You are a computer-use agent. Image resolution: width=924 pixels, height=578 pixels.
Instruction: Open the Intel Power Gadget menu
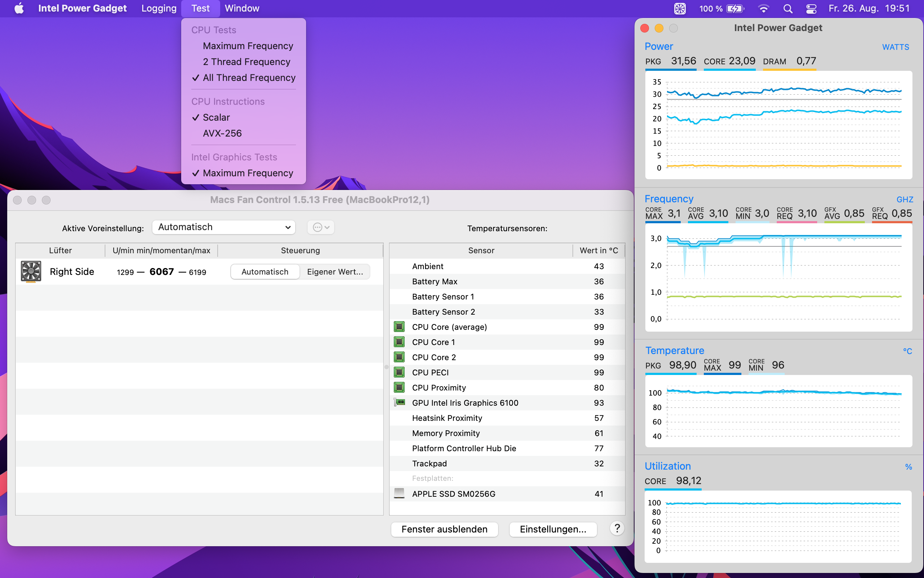[x=82, y=8]
